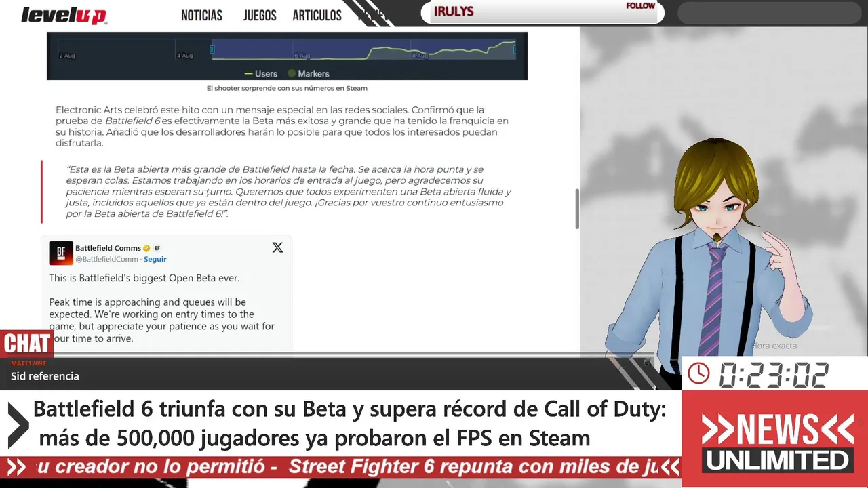Click the '4 Aug' date label on the chart
Image resolution: width=868 pixels, height=488 pixels.
tap(184, 56)
